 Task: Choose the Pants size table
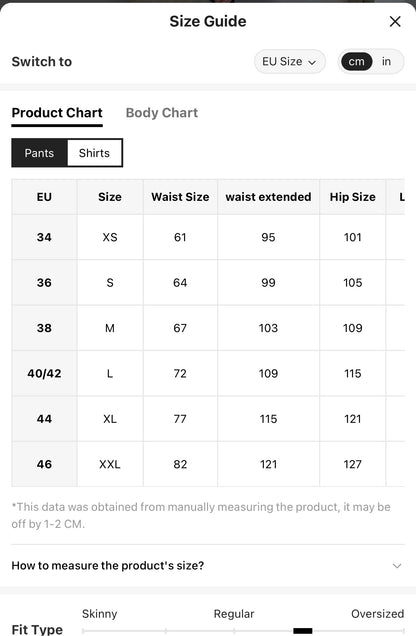[39, 153]
